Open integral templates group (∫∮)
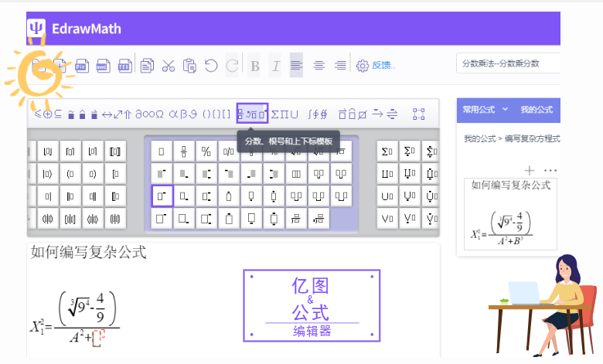The height and width of the screenshot is (364, 603). click(x=318, y=114)
